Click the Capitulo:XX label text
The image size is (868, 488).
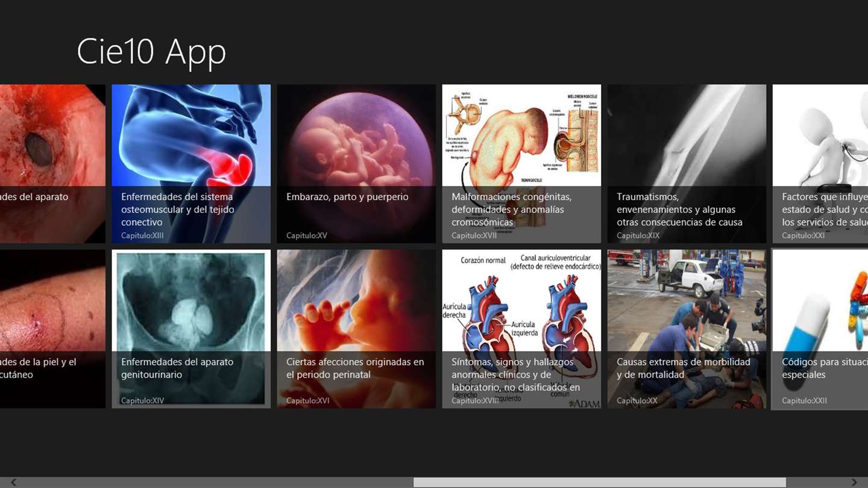(x=637, y=401)
